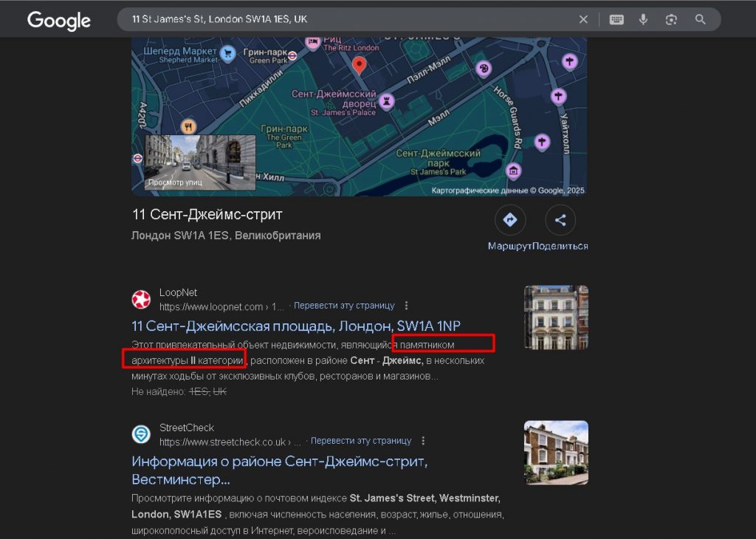The height and width of the screenshot is (539, 756).
Task: Click the loopnet.com URL breadcrumb
Action: pos(221,306)
